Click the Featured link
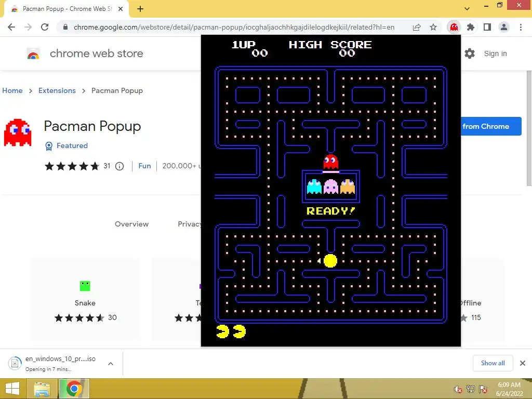 tap(72, 145)
